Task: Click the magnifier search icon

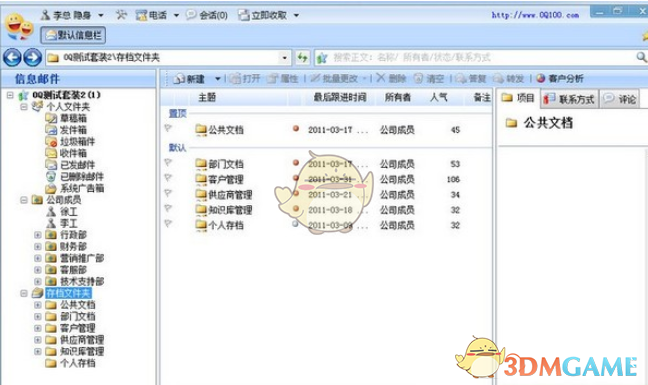Action: pos(641,57)
